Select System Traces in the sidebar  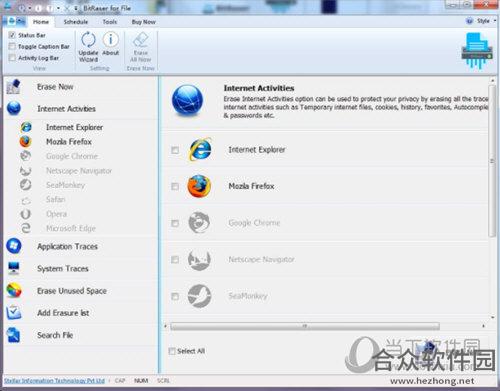pos(81,268)
